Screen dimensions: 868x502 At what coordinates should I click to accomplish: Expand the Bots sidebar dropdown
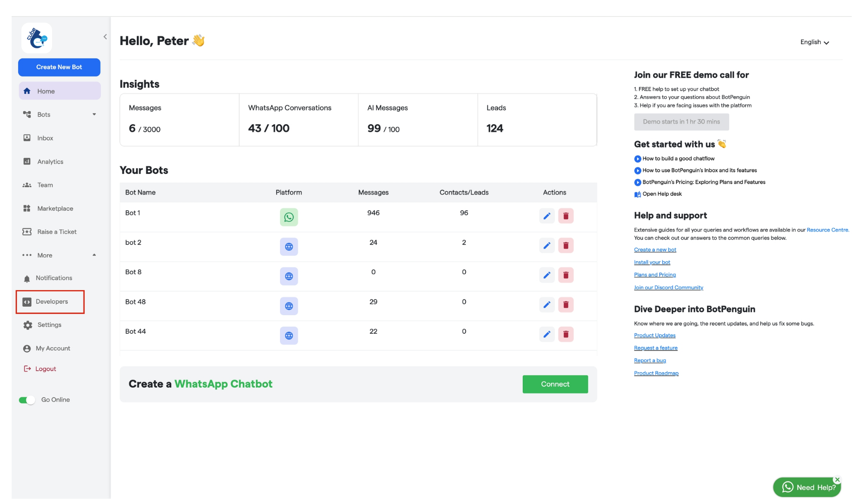(x=94, y=114)
